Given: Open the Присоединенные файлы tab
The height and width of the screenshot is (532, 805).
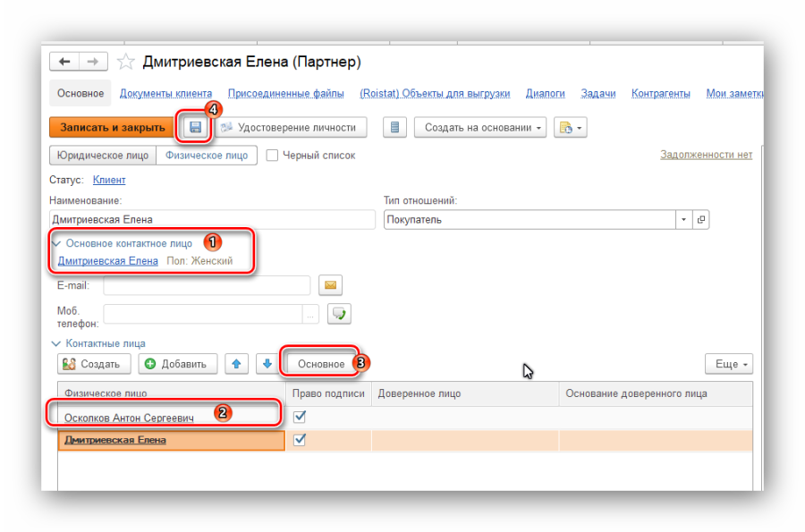Looking at the screenshot, I should 285,93.
